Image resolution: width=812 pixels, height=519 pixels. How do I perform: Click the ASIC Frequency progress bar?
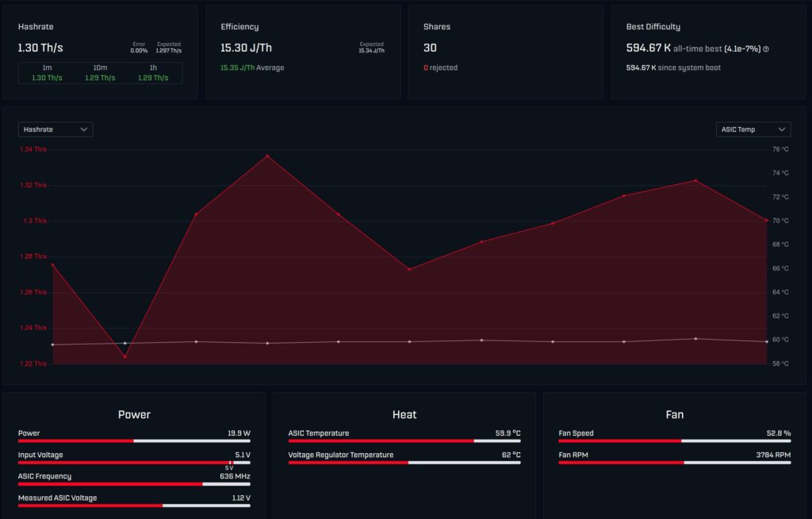[x=134, y=484]
